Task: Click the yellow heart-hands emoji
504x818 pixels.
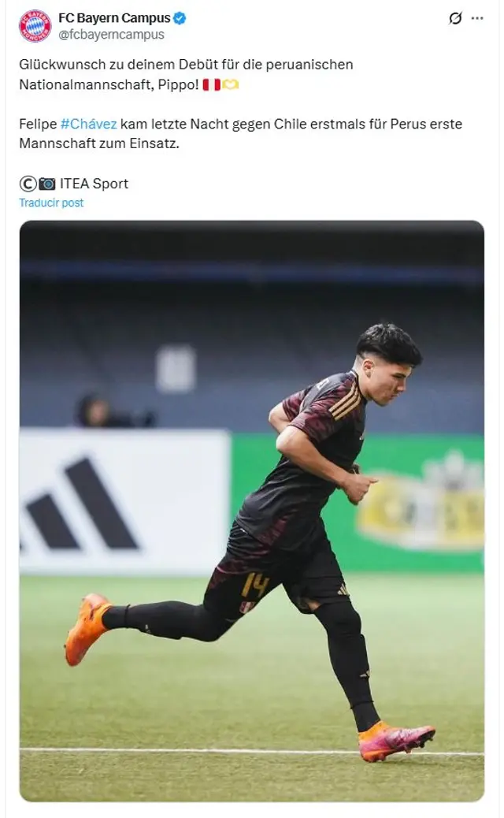Action: [231, 84]
